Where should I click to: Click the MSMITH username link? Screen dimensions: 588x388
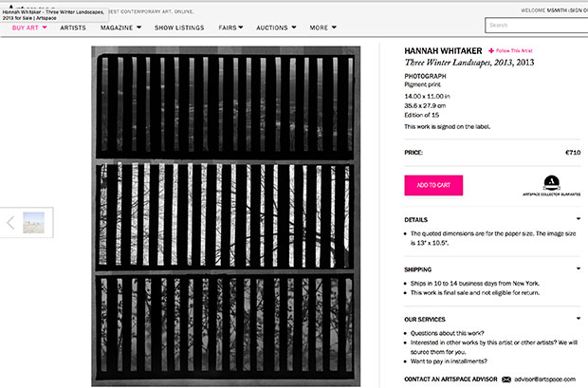pyautogui.click(x=557, y=10)
